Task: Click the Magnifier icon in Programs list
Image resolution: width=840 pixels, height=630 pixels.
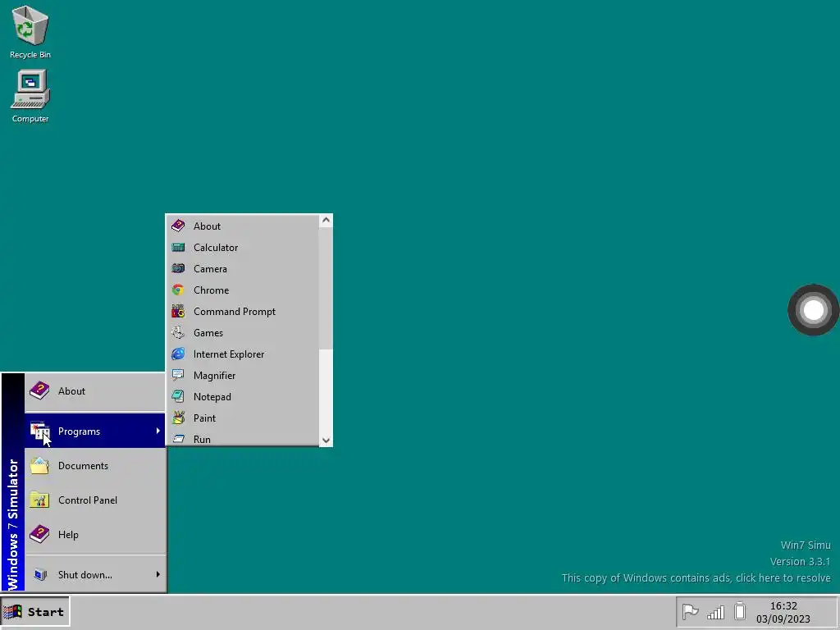Action: 178,375
